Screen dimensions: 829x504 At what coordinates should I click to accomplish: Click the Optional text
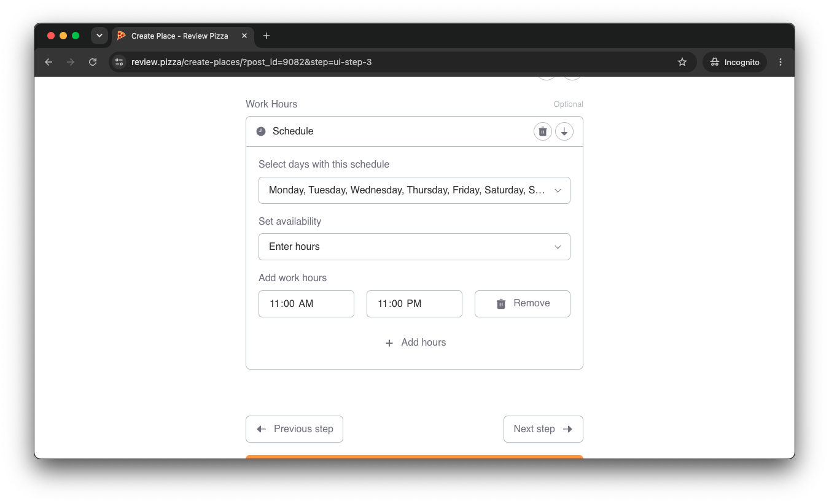pos(569,104)
